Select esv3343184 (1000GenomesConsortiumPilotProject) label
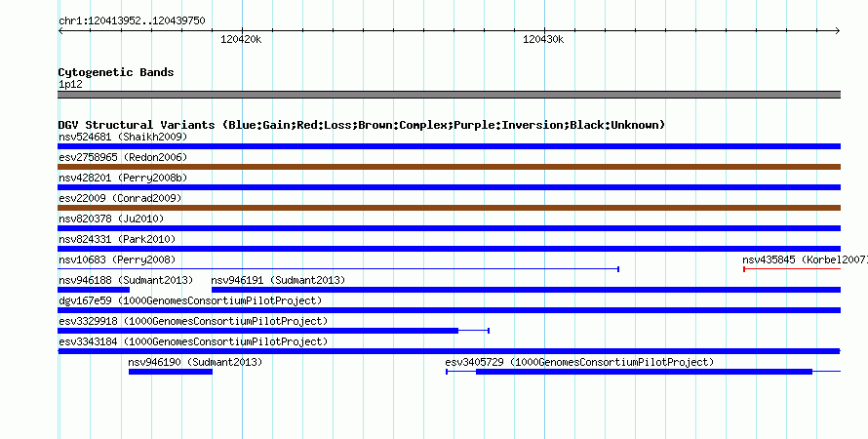868x439 pixels. [193, 341]
